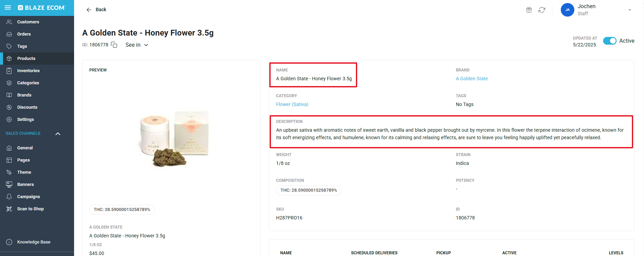Image resolution: width=644 pixels, height=256 pixels.
Task: Toggle the Active product switch off
Action: click(610, 41)
